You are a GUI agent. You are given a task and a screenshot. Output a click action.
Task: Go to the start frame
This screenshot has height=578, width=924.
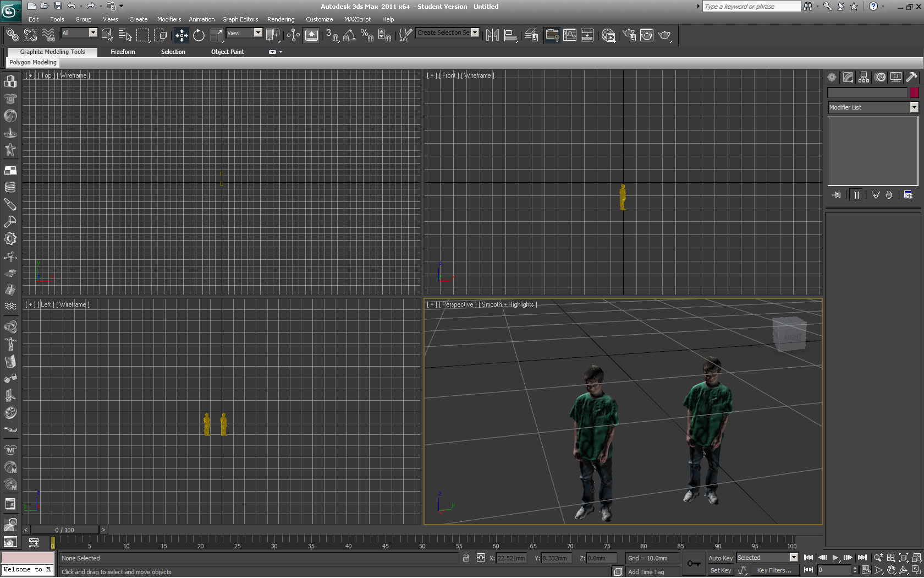(x=808, y=558)
